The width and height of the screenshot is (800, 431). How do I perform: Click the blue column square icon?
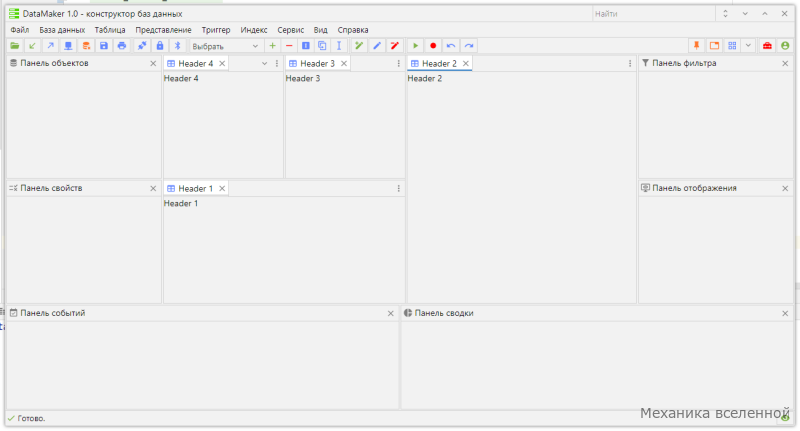pyautogui.click(x=306, y=46)
